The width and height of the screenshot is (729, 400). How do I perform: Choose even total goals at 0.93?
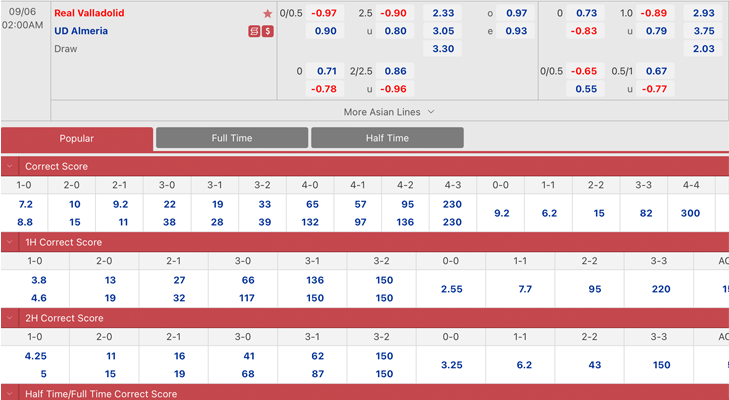pyautogui.click(x=516, y=31)
